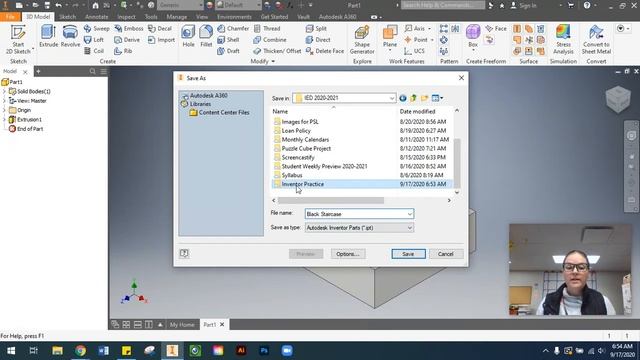Switch to the Annotate ribbon tab
The image size is (640, 360).
pos(96,17)
